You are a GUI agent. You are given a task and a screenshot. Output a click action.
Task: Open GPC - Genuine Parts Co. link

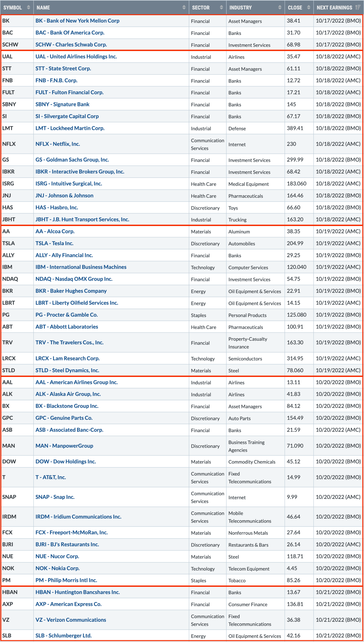tap(64, 418)
